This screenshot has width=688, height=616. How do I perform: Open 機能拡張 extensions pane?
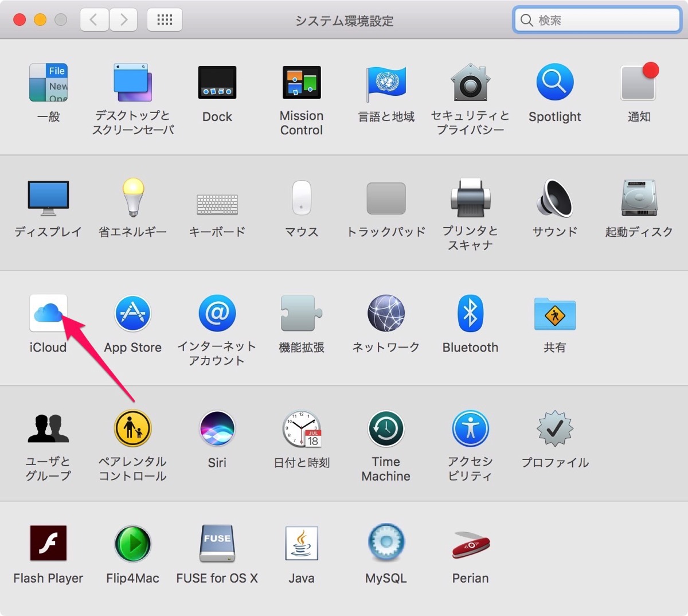(x=302, y=314)
